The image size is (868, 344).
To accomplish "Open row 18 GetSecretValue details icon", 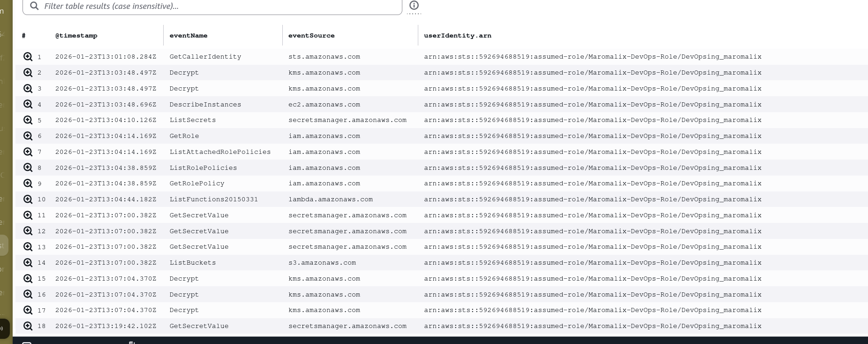I will click(28, 326).
